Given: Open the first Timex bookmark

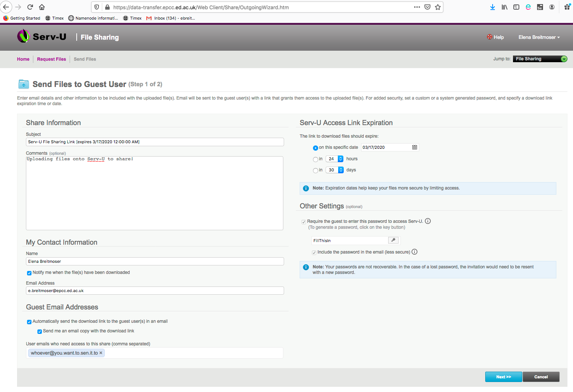Looking at the screenshot, I should 54,18.
